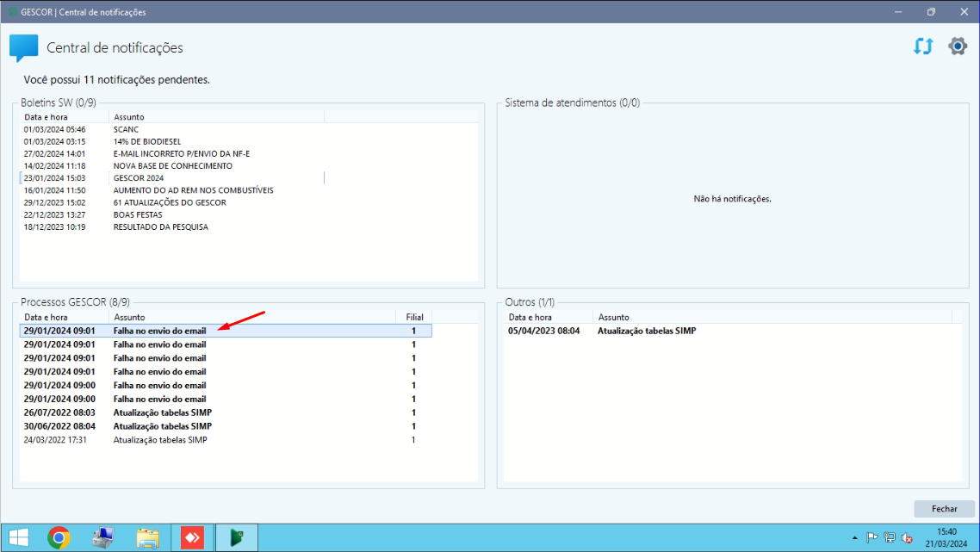This screenshot has height=552, width=980.
Task: Show hidden system tray icons
Action: click(854, 537)
